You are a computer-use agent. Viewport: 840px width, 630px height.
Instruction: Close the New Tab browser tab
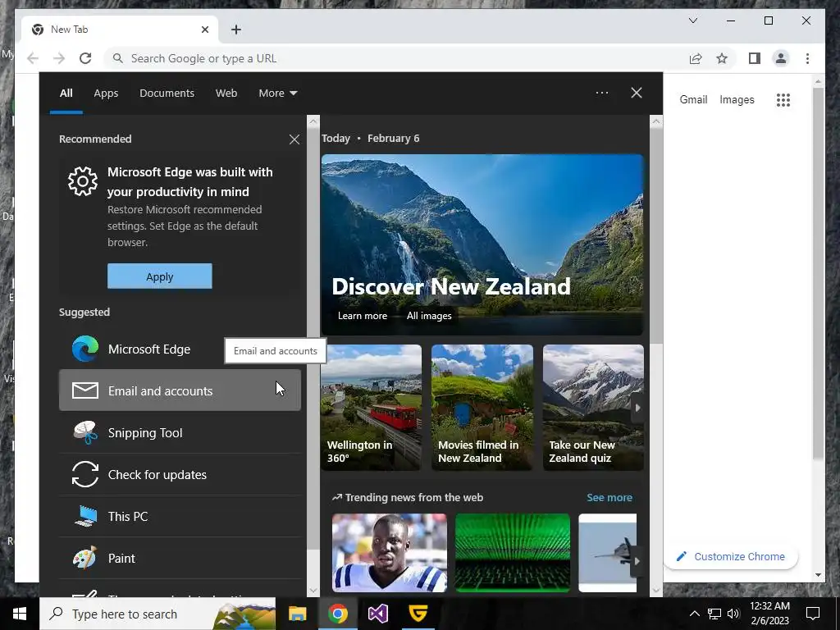[204, 30]
